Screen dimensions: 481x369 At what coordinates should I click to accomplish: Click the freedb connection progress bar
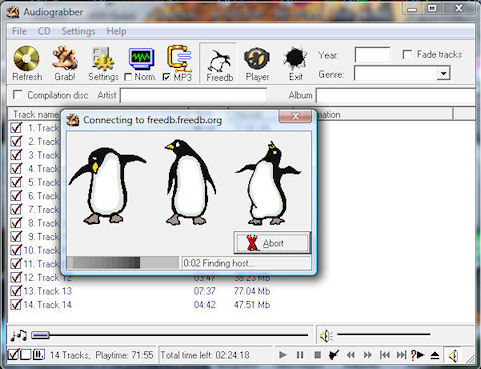tap(123, 263)
